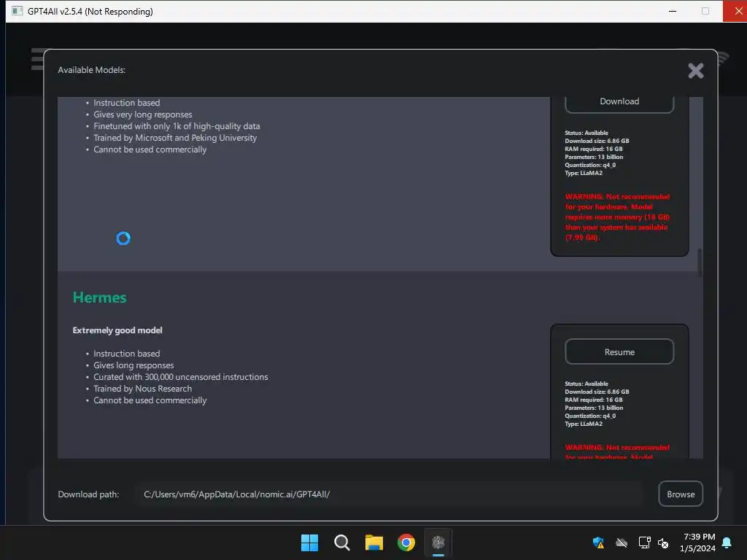Click the 'Download path:' label
The image size is (747, 560).
tap(88, 494)
